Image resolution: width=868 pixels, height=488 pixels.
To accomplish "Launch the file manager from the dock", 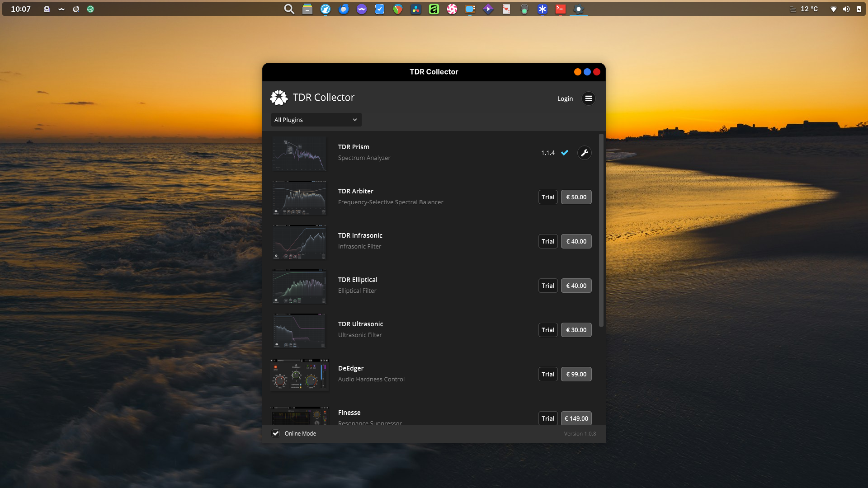I will pyautogui.click(x=307, y=9).
